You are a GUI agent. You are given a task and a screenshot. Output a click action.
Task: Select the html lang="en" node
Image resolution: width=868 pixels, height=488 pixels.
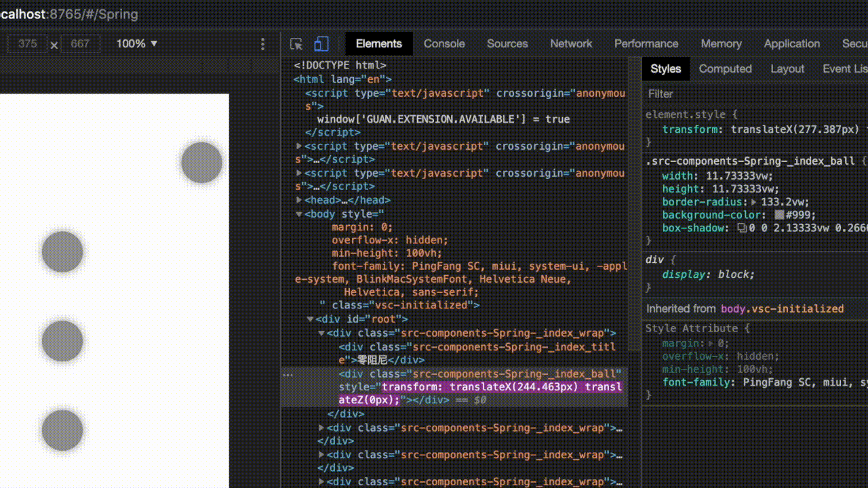pos(342,79)
